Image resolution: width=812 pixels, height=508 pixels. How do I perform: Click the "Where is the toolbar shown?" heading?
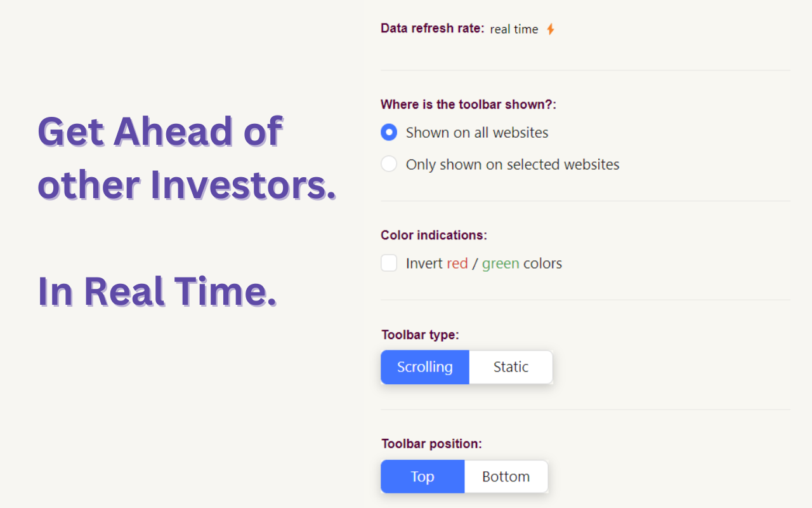click(x=468, y=104)
